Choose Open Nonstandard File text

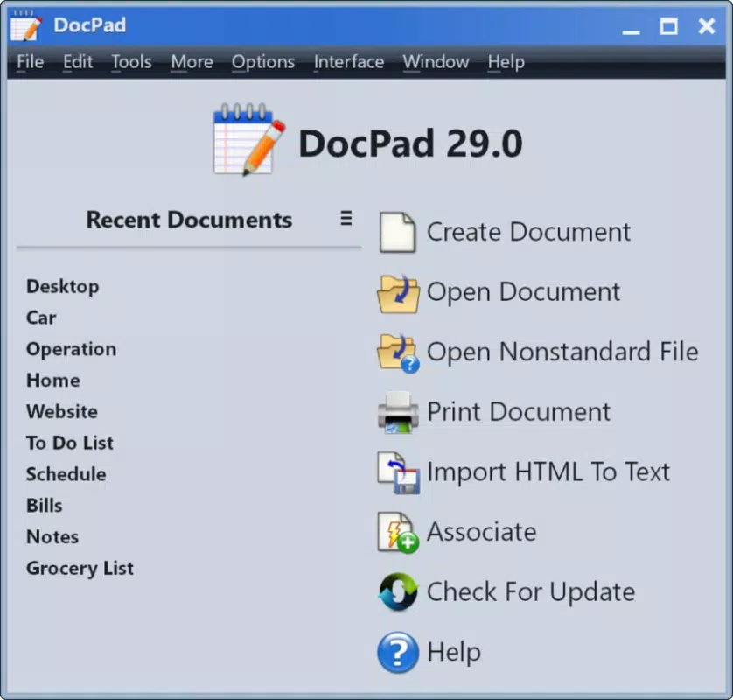coord(562,352)
